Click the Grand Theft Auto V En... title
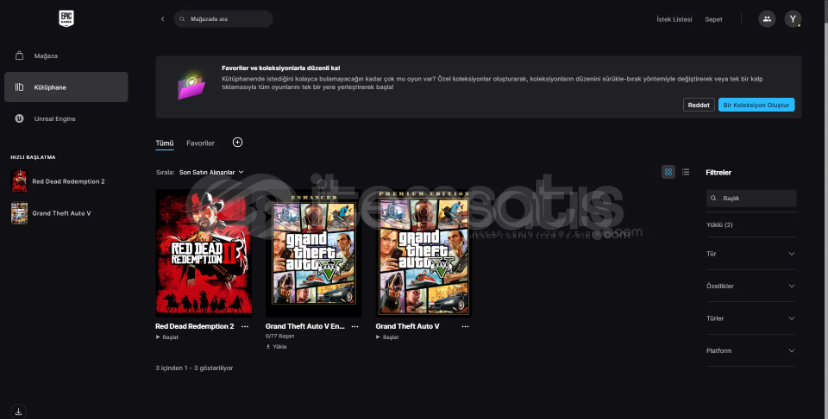Image resolution: width=828 pixels, height=419 pixels. point(305,327)
